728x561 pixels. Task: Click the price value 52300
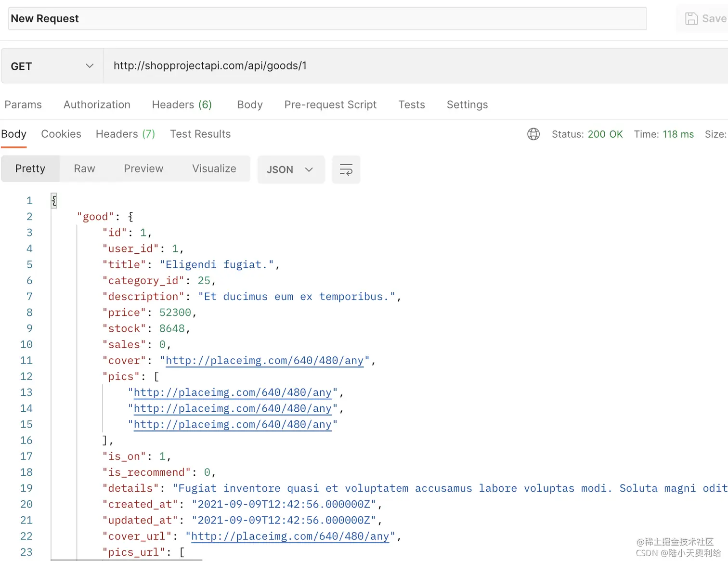point(175,313)
